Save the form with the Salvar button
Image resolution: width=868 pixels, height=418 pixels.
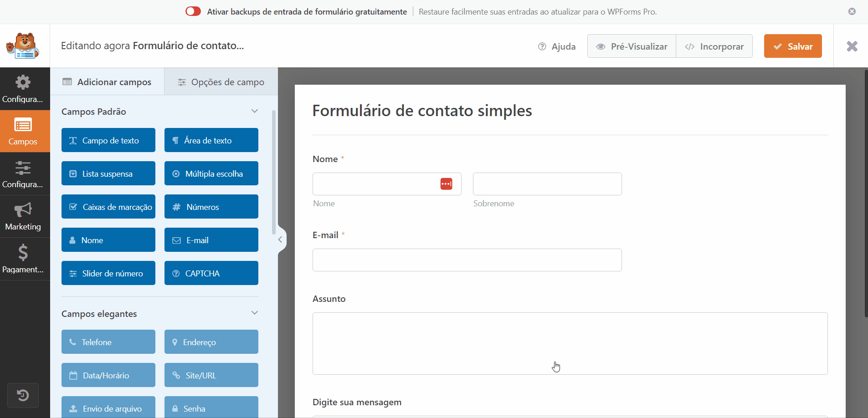pyautogui.click(x=792, y=46)
